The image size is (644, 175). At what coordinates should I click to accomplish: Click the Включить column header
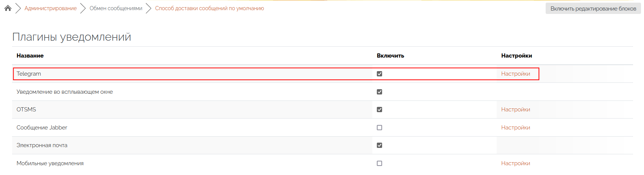click(390, 56)
